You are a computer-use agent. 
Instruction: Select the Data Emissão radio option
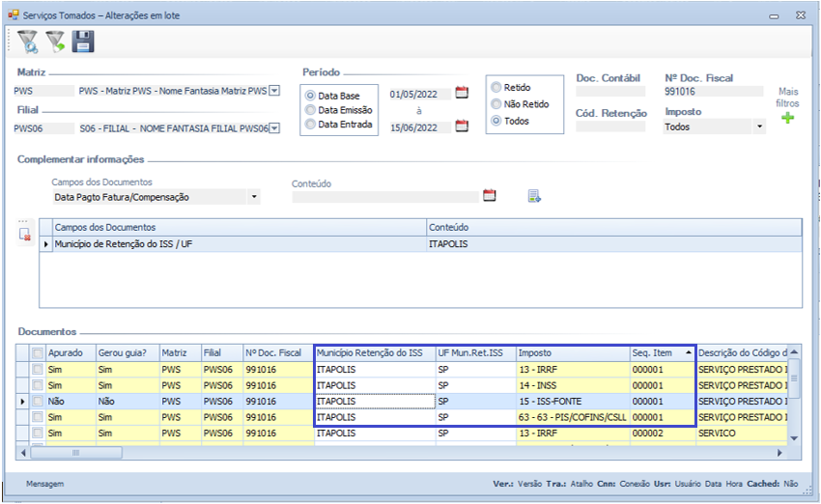[311, 110]
